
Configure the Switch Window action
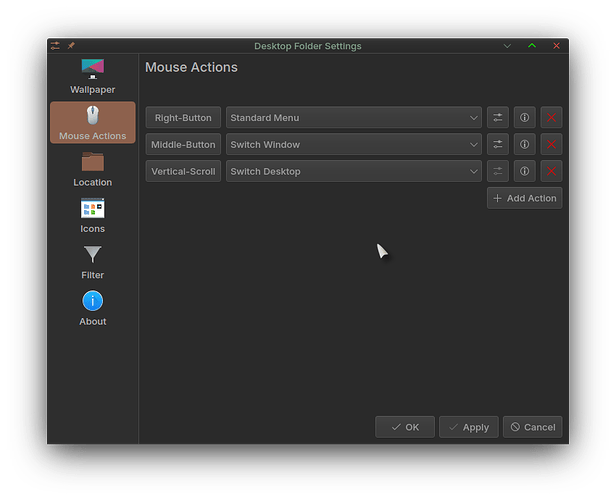pyautogui.click(x=498, y=145)
